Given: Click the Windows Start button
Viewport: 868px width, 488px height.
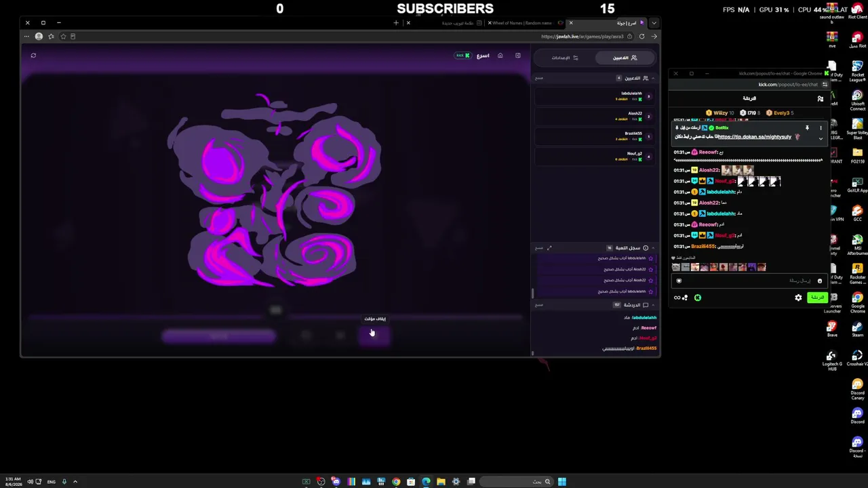Looking at the screenshot, I should [562, 482].
